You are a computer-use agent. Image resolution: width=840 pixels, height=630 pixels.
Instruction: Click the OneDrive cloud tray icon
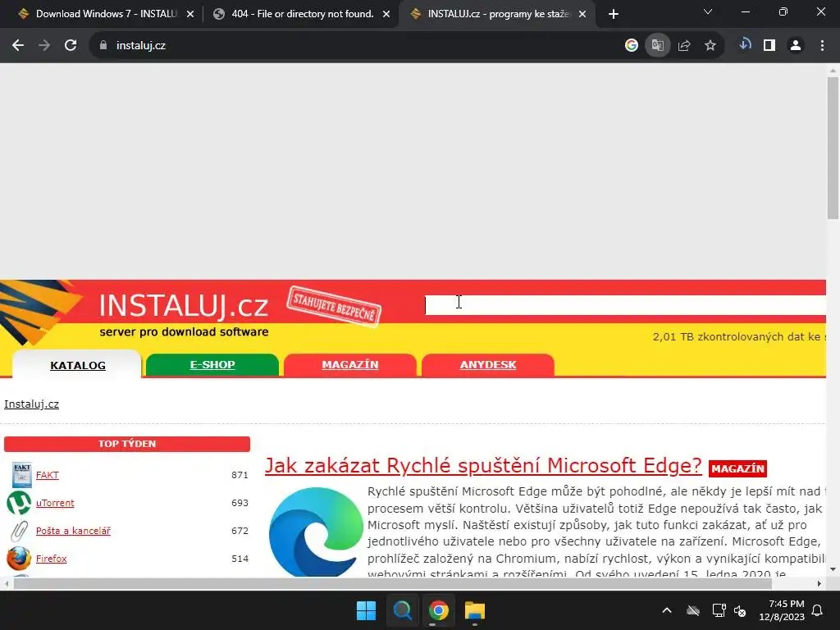(x=693, y=610)
